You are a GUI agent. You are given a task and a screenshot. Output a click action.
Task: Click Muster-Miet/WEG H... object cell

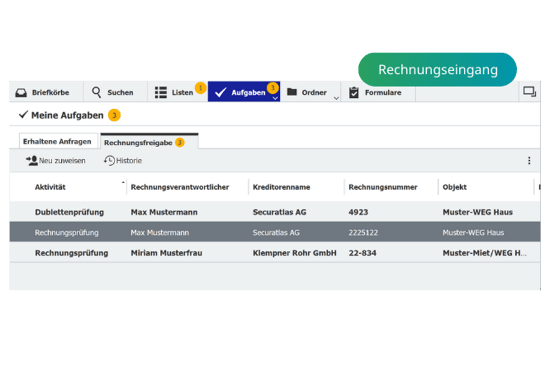pos(484,253)
